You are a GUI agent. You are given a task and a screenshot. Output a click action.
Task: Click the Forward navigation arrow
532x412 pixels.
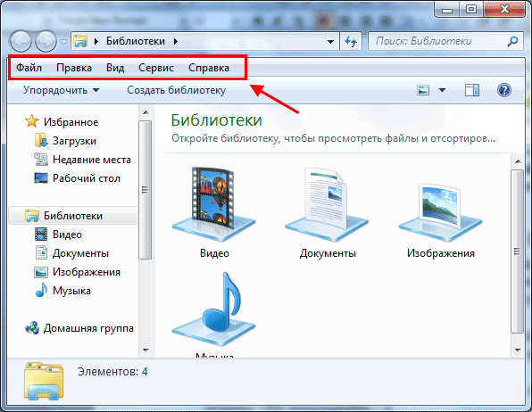(46, 41)
